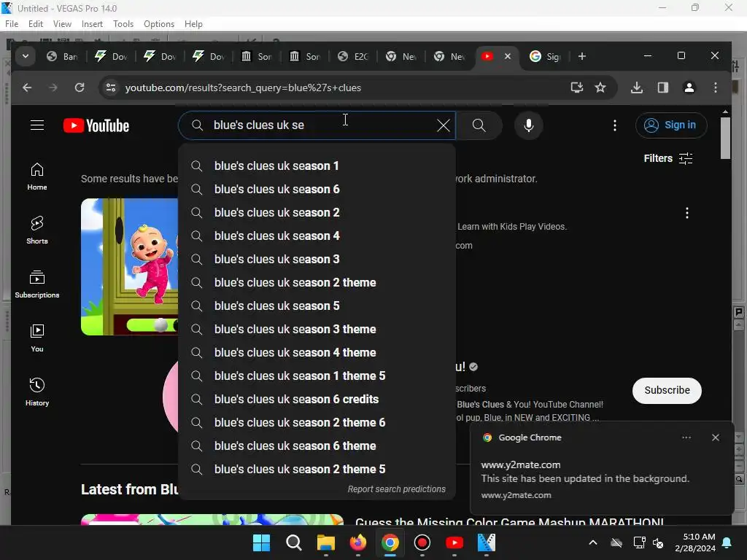Select suggestion blue's clues uk season 1
The width and height of the screenshot is (747, 560).
click(317, 166)
